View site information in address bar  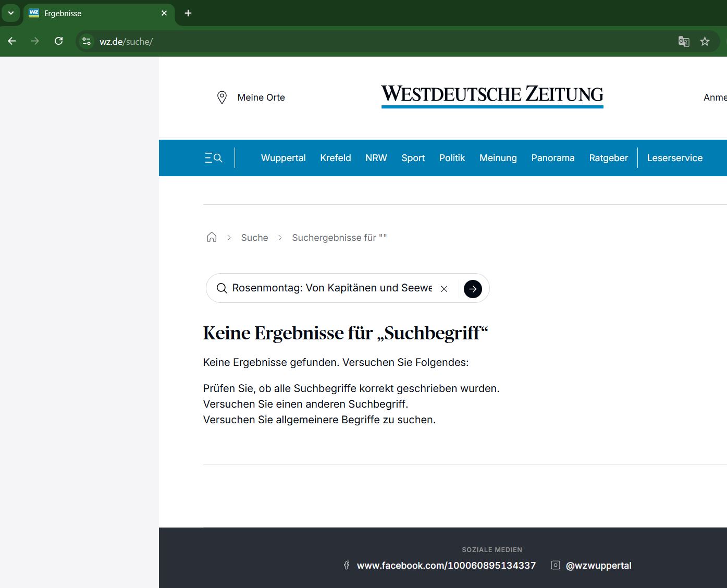87,42
